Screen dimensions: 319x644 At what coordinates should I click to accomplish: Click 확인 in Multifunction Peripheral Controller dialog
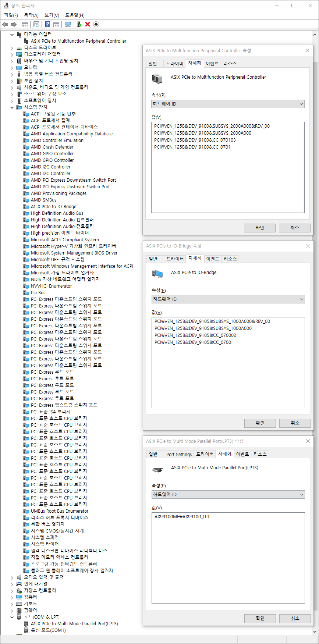point(260,228)
